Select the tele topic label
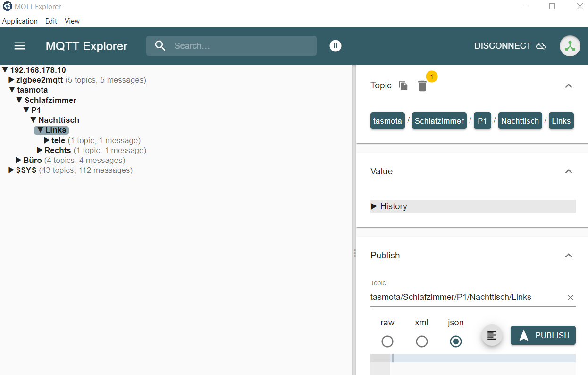Screen dimensions: 588x375 [59, 140]
